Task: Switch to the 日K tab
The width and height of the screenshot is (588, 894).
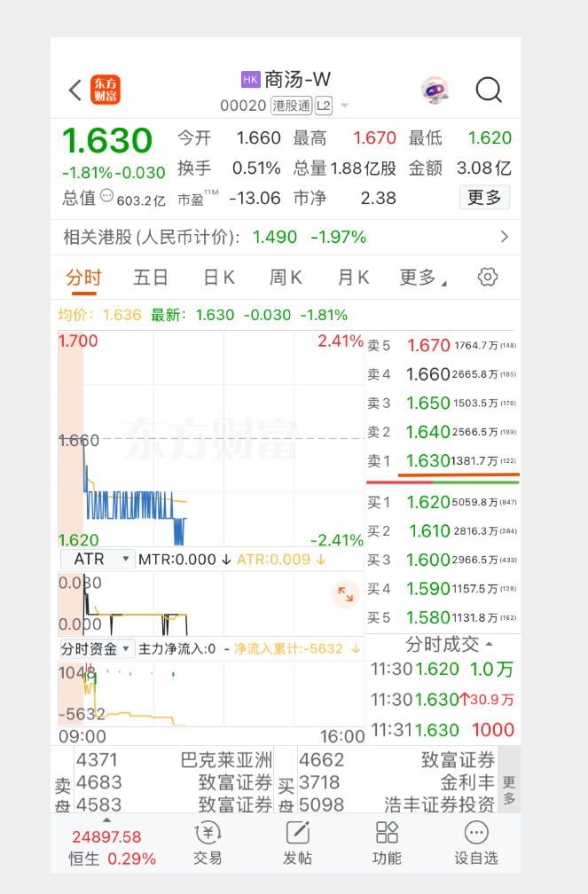Action: coord(219,278)
